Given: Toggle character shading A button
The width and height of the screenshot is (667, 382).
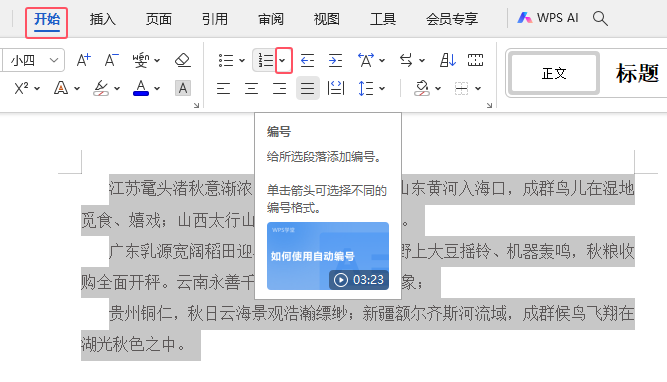Looking at the screenshot, I should pyautogui.click(x=183, y=88).
